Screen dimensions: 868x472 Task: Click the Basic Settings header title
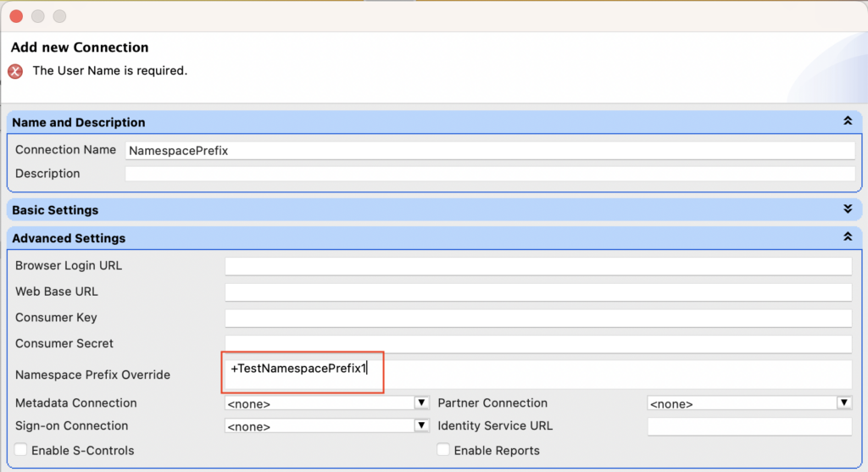click(x=55, y=210)
